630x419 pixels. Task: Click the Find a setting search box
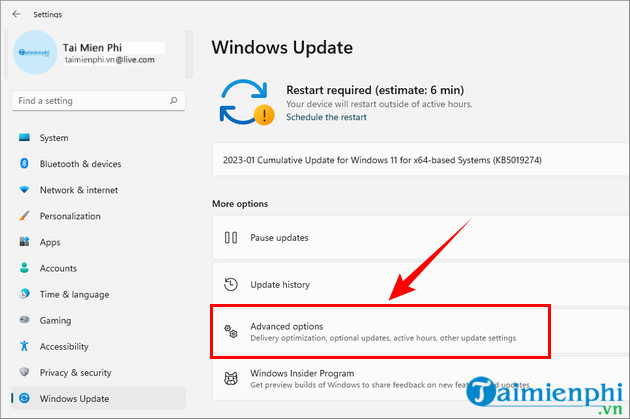pos(98,100)
